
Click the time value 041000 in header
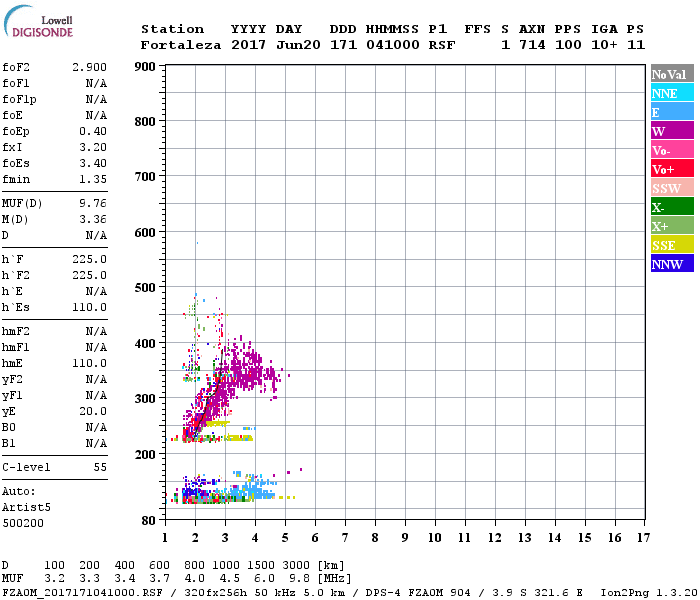click(x=393, y=45)
